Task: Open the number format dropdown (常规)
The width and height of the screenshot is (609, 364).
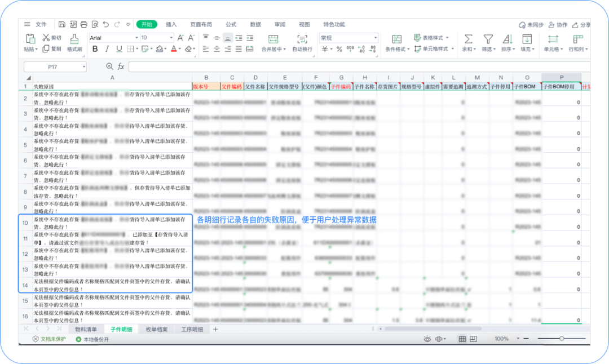Action: (348, 38)
